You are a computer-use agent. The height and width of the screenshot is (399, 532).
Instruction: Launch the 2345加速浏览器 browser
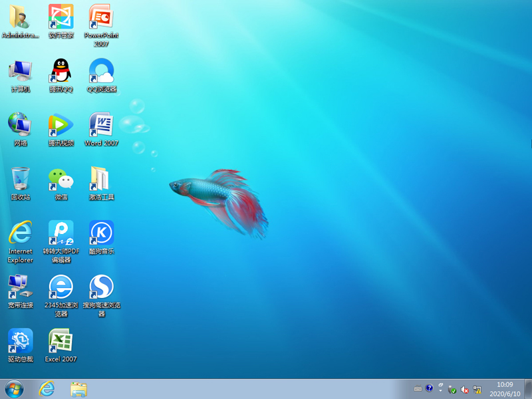click(61, 287)
